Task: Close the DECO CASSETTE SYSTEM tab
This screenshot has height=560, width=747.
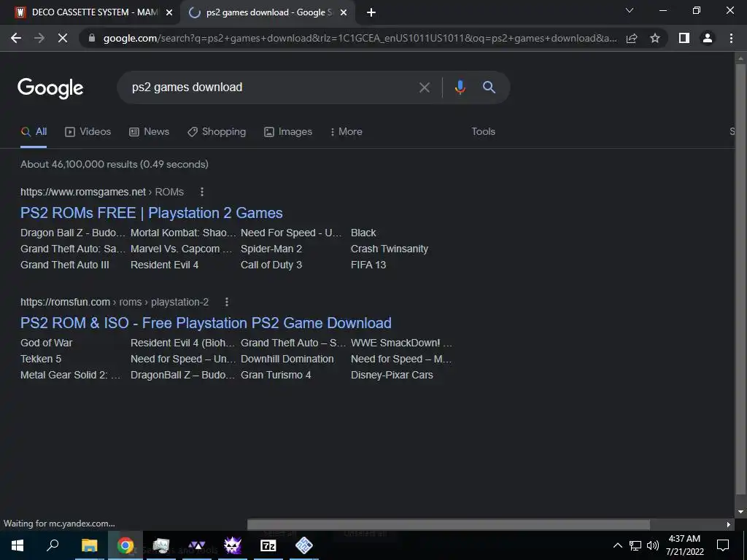Action: 169,13
